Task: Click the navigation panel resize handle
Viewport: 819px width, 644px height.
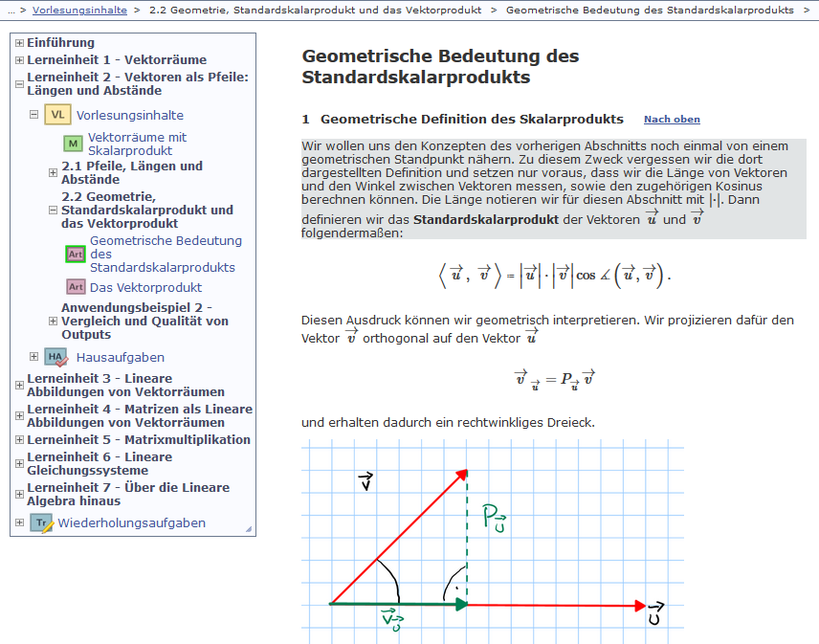Action: coord(250,529)
